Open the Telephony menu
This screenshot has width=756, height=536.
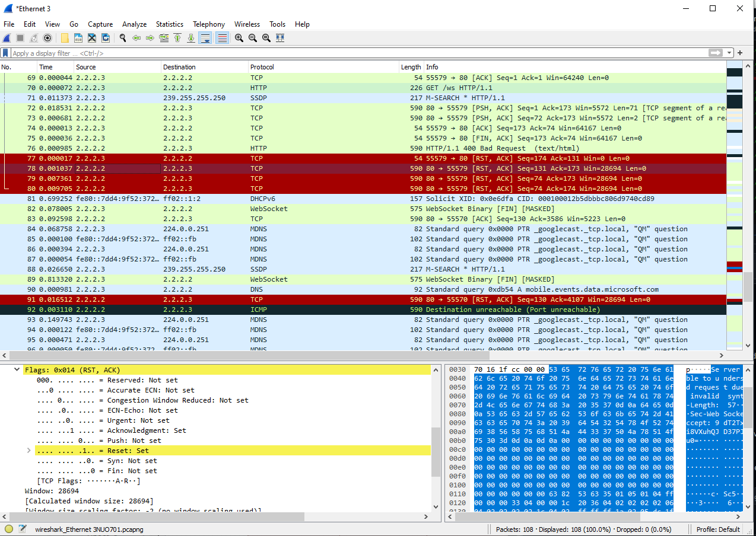(209, 24)
